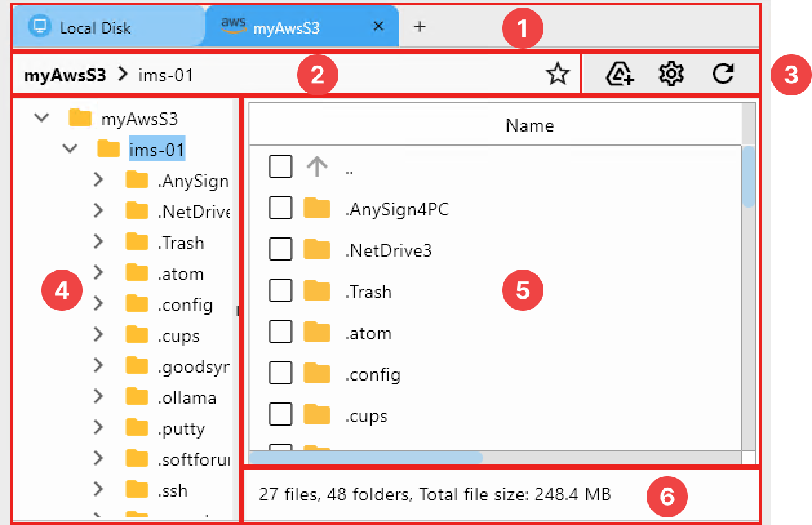Viewport: 812px width, 525px height.
Task: Collapse the ims-01 tree node
Action: 70,148
